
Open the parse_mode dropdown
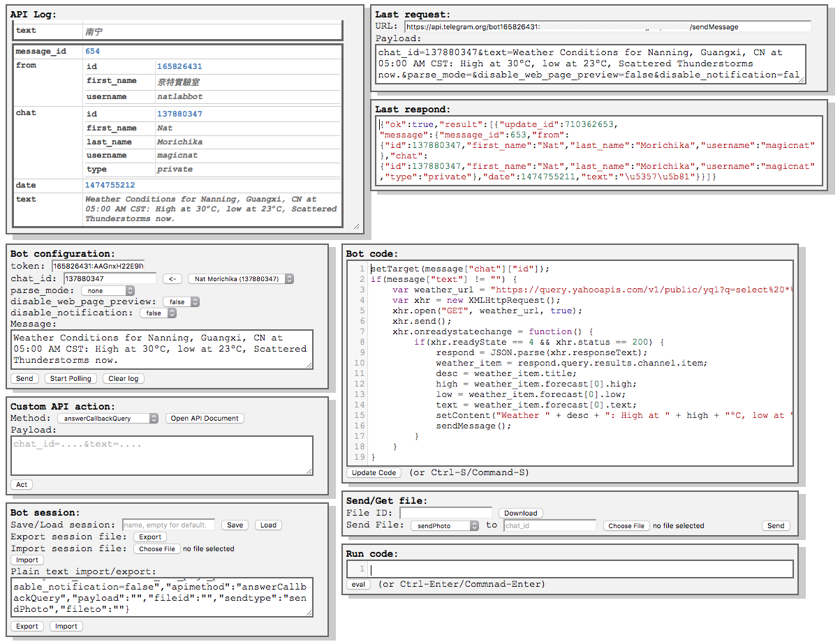(x=107, y=290)
